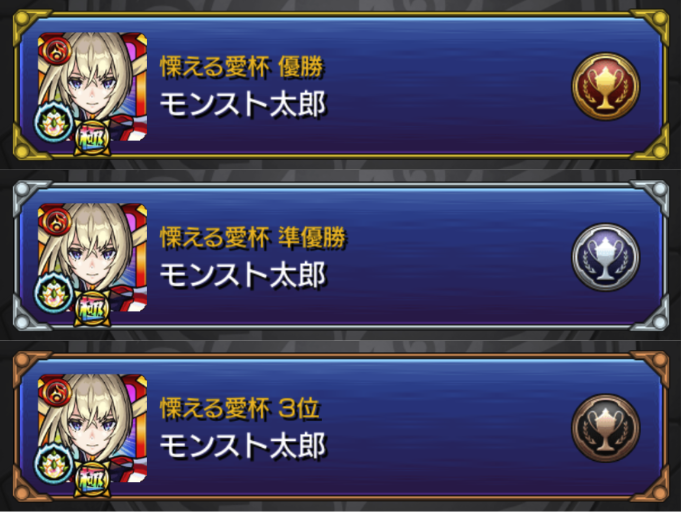681x512 pixels.
Task: Click 極 rank badge in 優勝 banner
Action: tap(92, 138)
